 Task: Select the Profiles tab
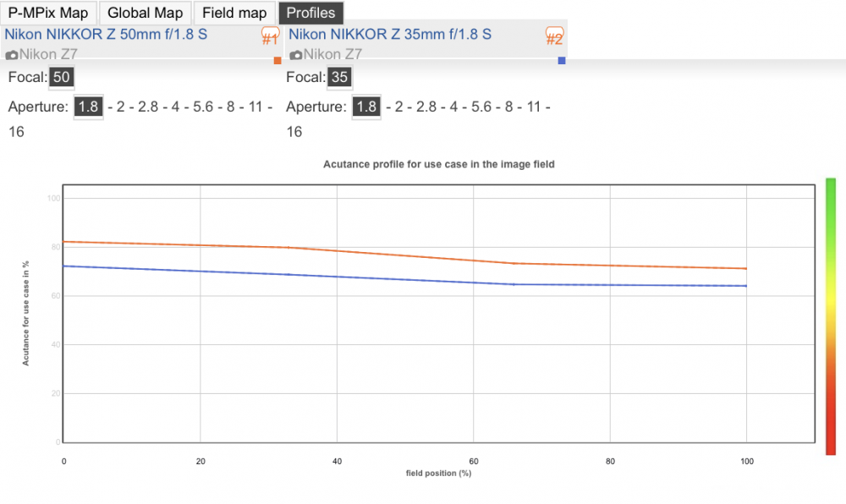point(310,13)
